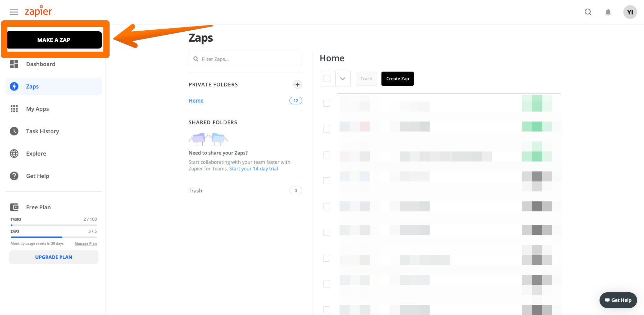Click the search magnifier icon

[x=588, y=12]
